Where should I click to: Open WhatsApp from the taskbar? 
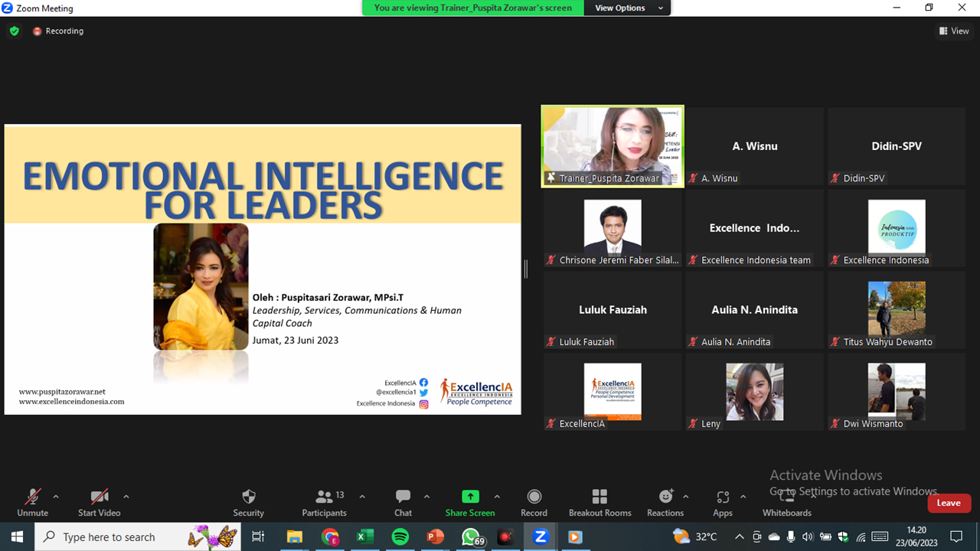point(472,536)
